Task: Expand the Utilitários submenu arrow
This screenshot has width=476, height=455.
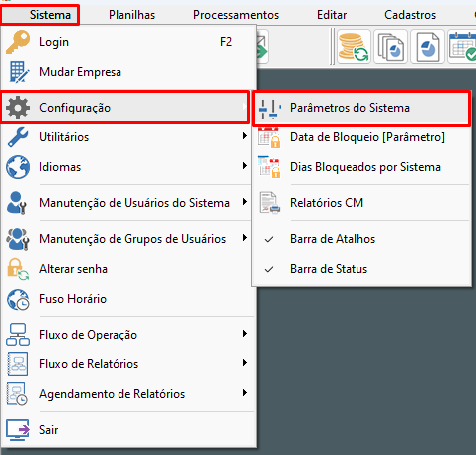Action: pyautogui.click(x=245, y=136)
